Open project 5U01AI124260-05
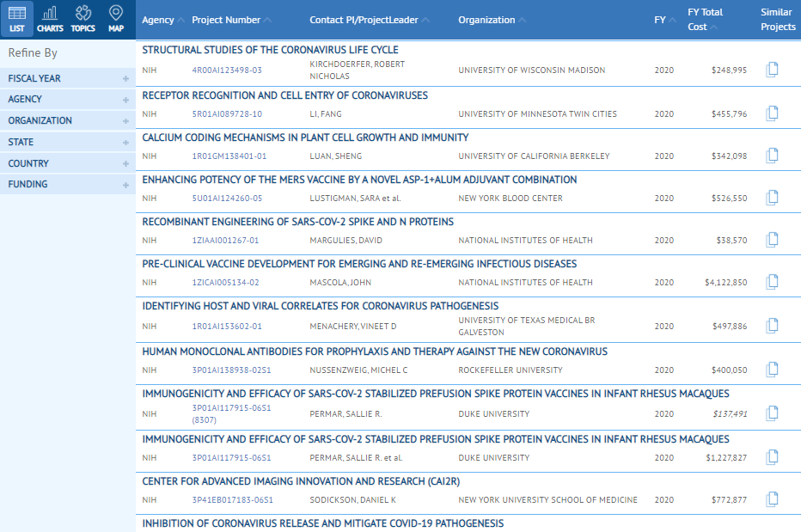801x532 pixels. (227, 198)
